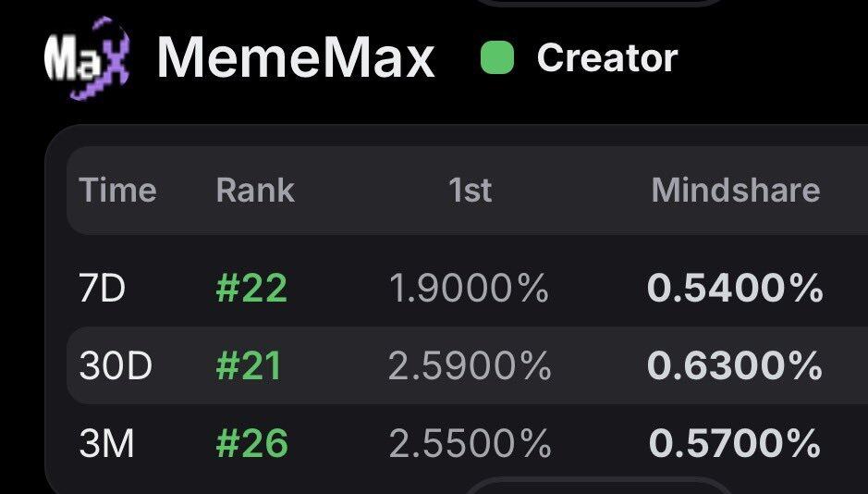Select the 30D time period row

tap(116, 367)
